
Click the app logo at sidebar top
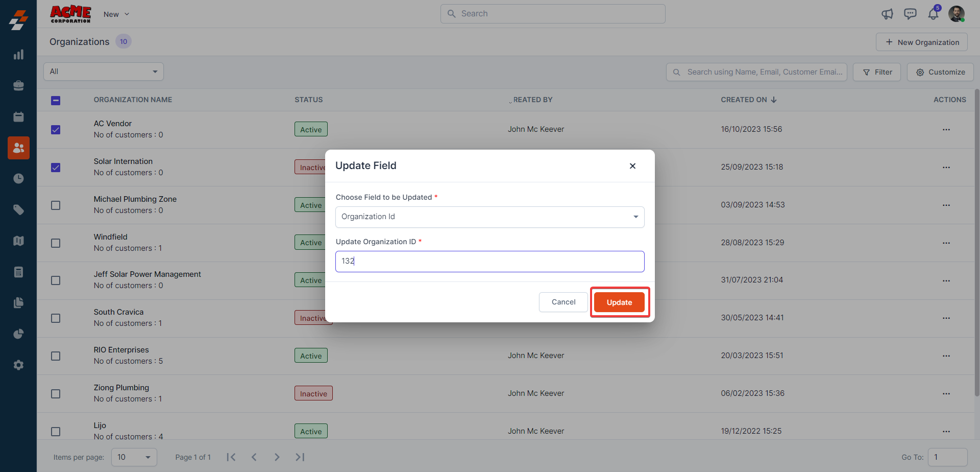coord(18,20)
